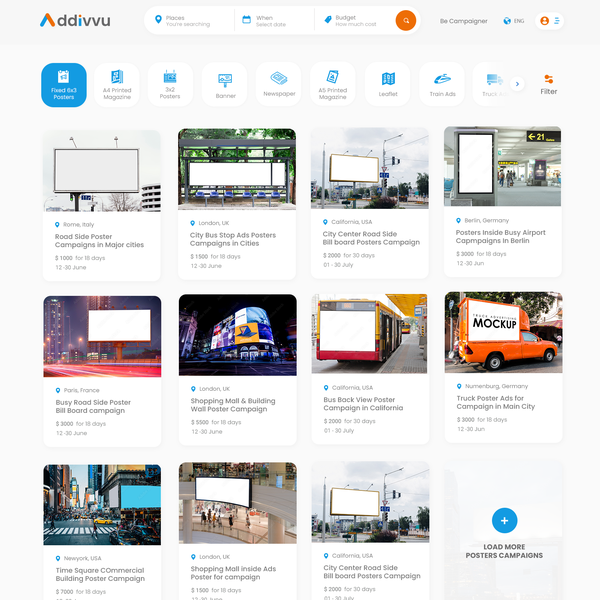Viewport: 600px width, 600px height.
Task: Click the next-categories chevron arrow
Action: pos(517,84)
